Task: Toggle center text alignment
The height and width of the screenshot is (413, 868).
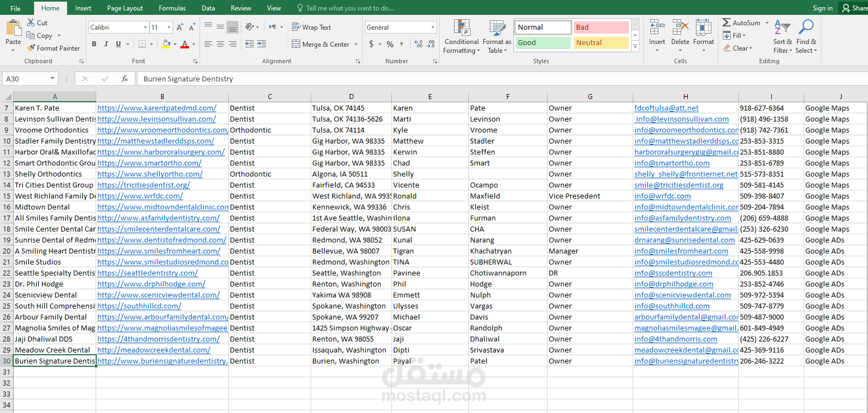Action: click(x=220, y=43)
